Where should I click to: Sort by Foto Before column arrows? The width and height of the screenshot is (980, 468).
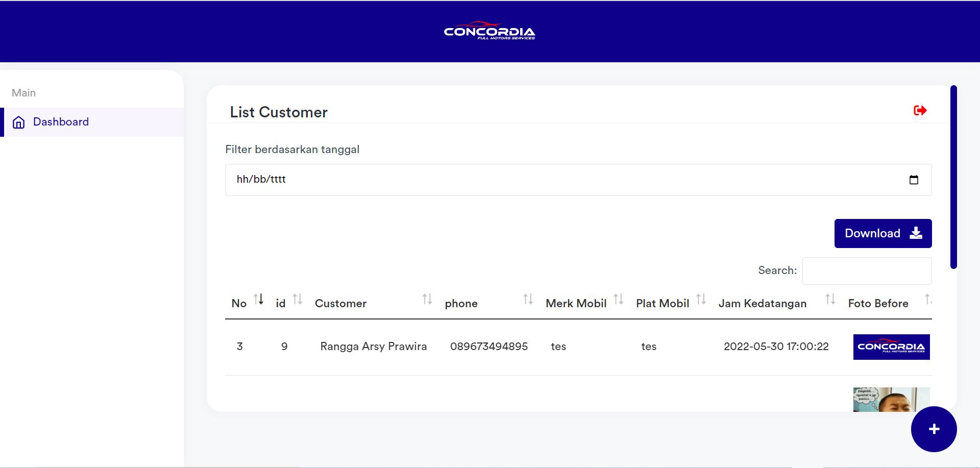coord(928,300)
